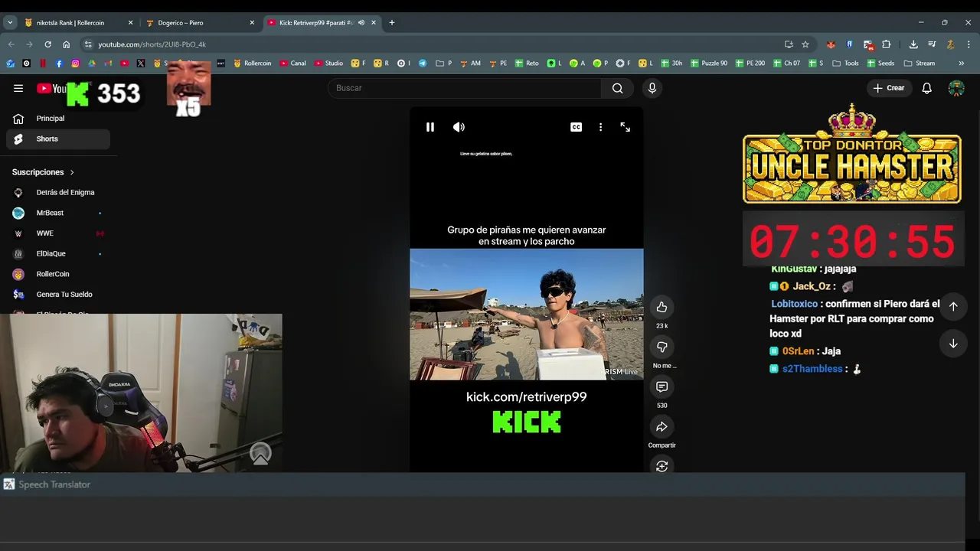Open the tab search dropdown arrow

[x=10, y=23]
